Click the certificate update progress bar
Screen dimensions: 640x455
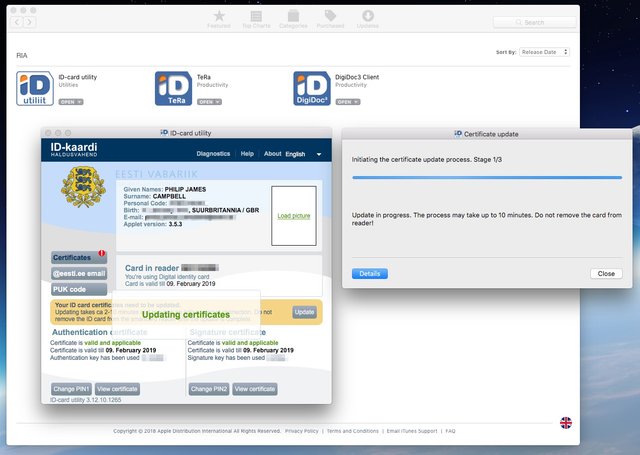click(x=487, y=178)
